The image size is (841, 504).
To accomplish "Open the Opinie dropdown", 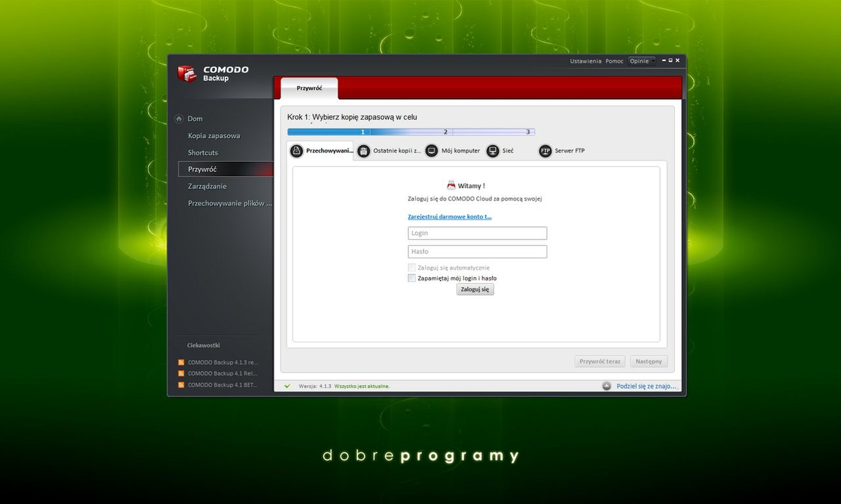I will (x=642, y=61).
